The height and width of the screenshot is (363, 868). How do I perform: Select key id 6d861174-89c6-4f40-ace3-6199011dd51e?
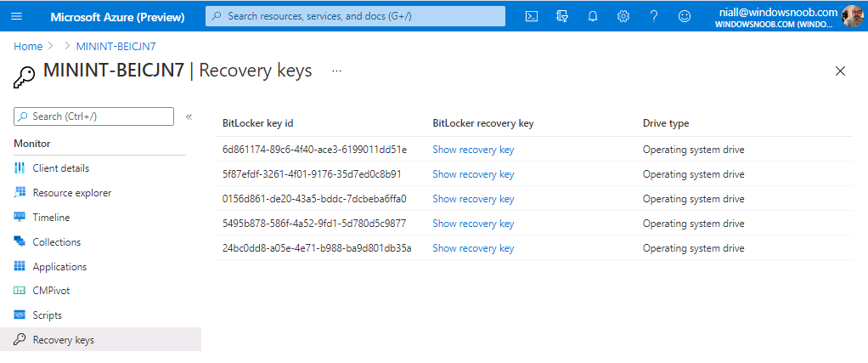point(314,150)
